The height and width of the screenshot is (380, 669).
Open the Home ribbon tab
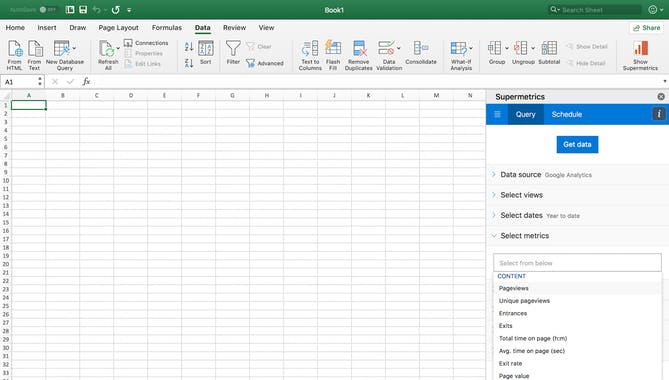(x=15, y=27)
